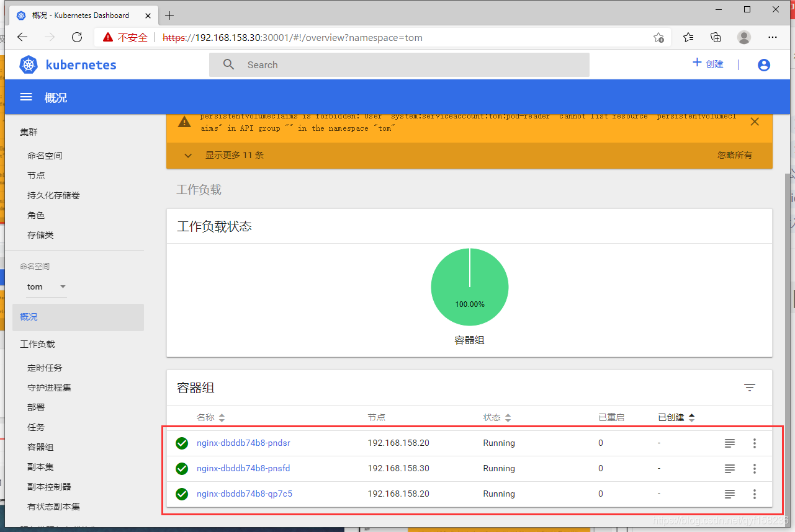Viewport: 795px width, 532px height.
Task: Open 任务 in the sidebar
Action: pyautogui.click(x=36, y=427)
